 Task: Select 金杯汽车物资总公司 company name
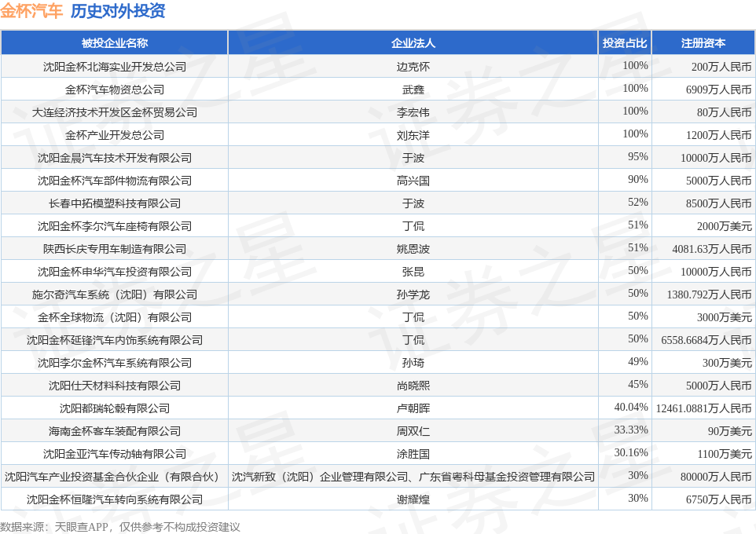point(114,90)
